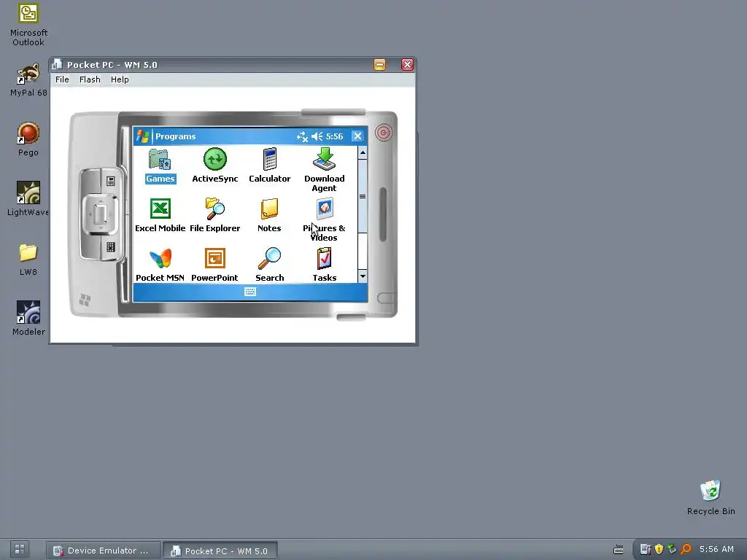The width and height of the screenshot is (747, 560).
Task: Select the Pego desktop shortcut
Action: coord(28,139)
